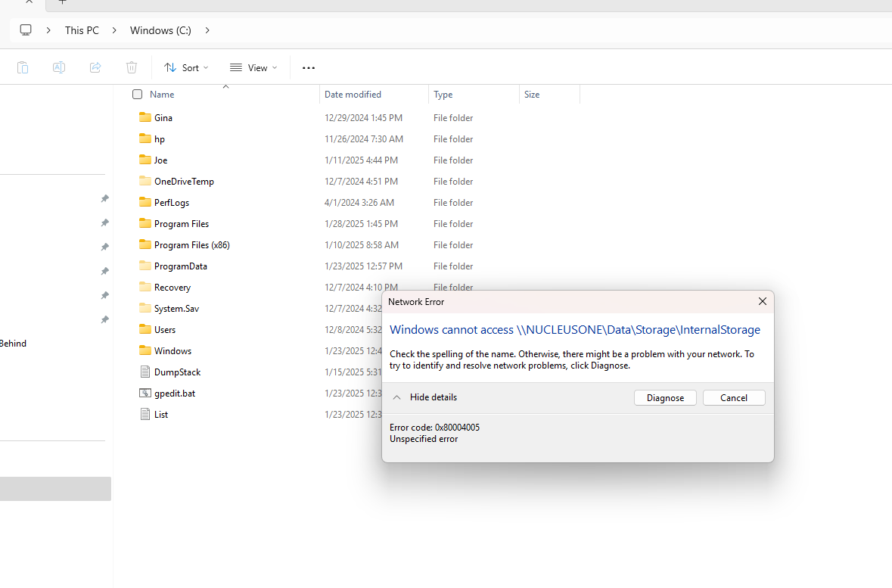Image resolution: width=892 pixels, height=588 pixels.
Task: Sort by the Name column header
Action: [162, 95]
